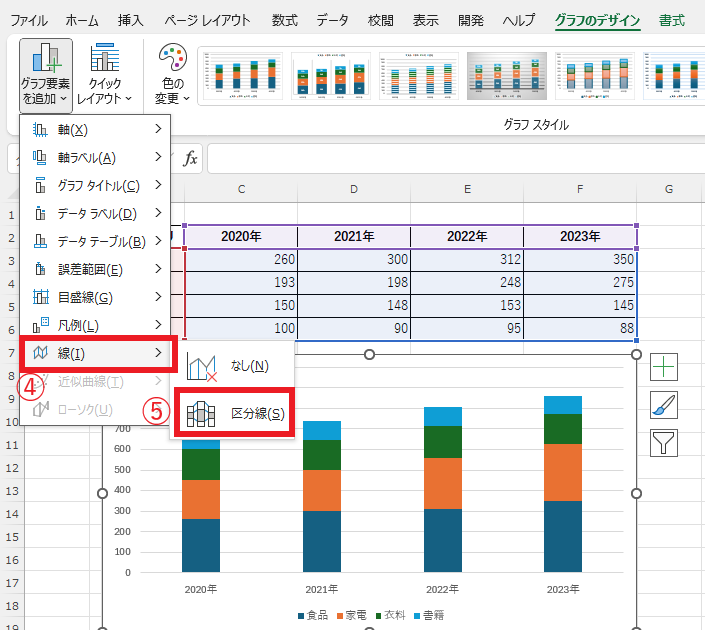Select the orange 家電 segment of 2022年
705x630 pixels.
(443, 483)
